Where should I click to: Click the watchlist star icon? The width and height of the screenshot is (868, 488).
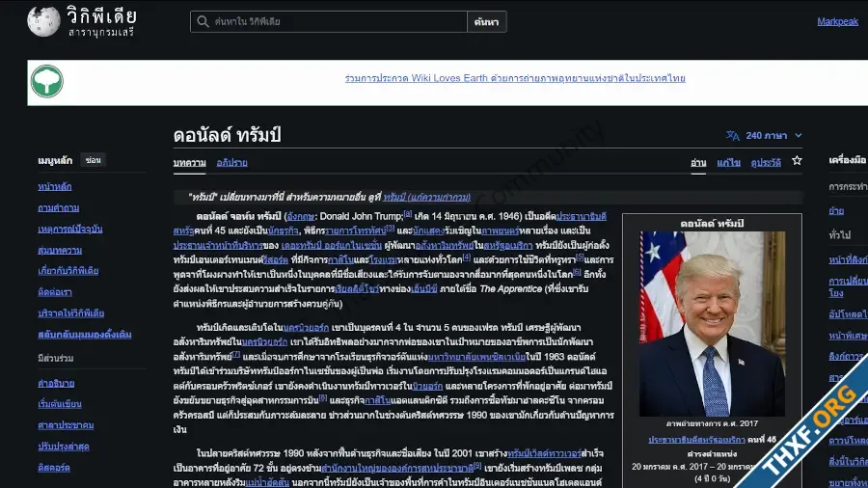coord(797,160)
